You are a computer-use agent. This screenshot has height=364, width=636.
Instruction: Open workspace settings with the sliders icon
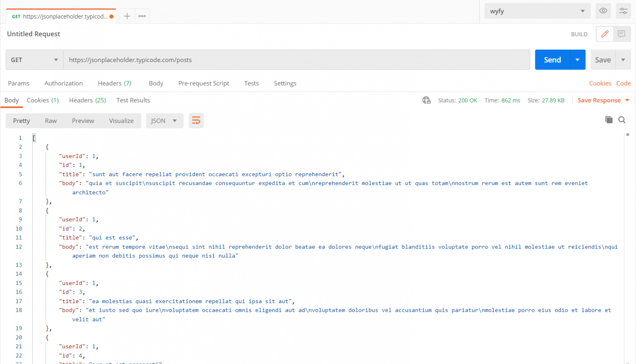[623, 11]
